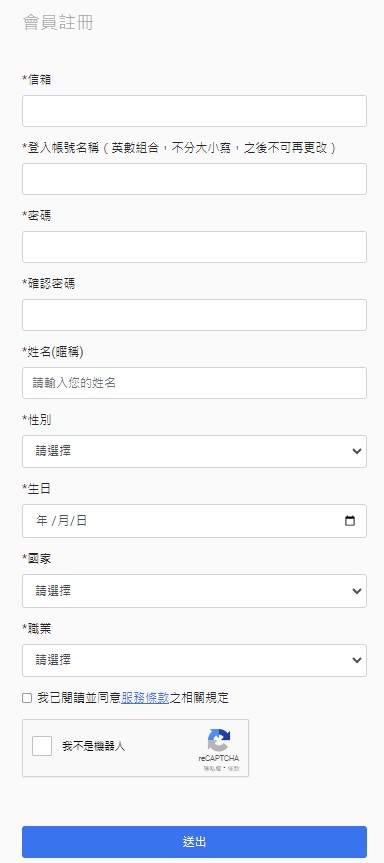The image size is (384, 863).
Task: Select the 密碼 input field
Action: [194, 247]
